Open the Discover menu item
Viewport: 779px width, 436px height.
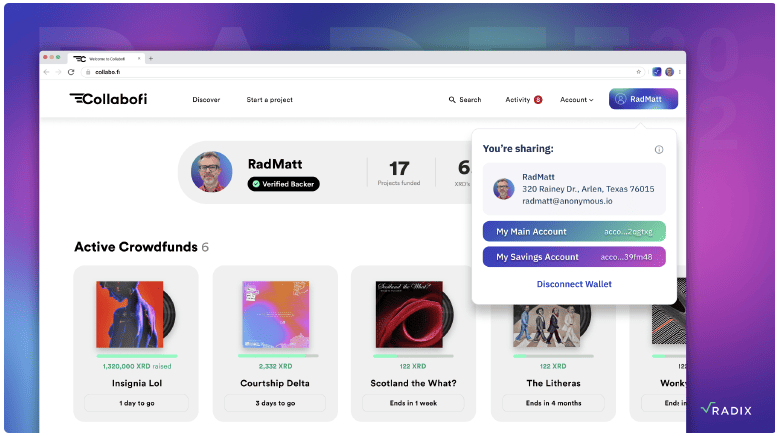pos(206,100)
